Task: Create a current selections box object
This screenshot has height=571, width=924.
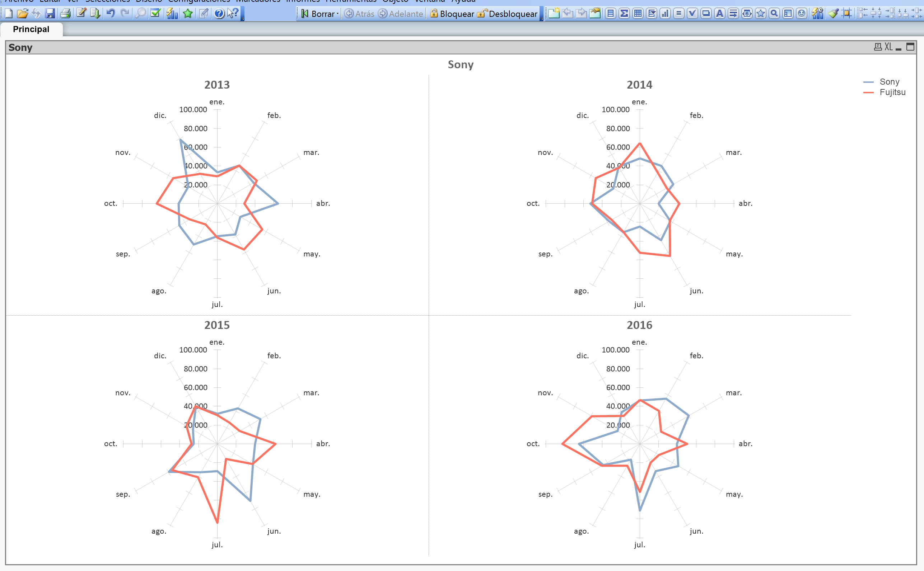Action: coord(692,14)
